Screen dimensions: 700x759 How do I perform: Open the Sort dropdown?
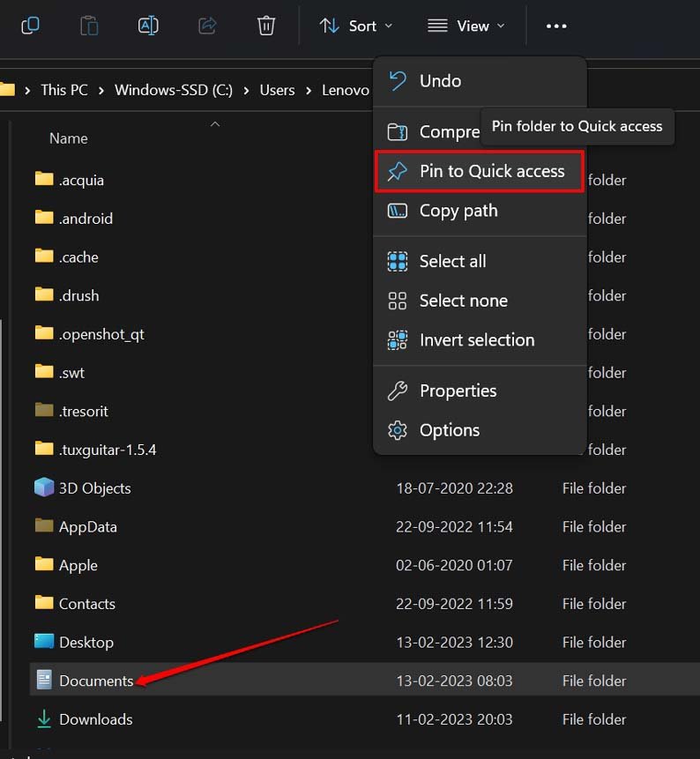coord(355,26)
